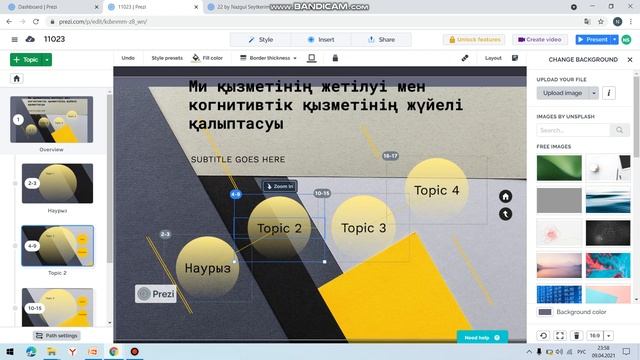
Task: Expand the Upload image dropdown arrow
Action: click(593, 93)
